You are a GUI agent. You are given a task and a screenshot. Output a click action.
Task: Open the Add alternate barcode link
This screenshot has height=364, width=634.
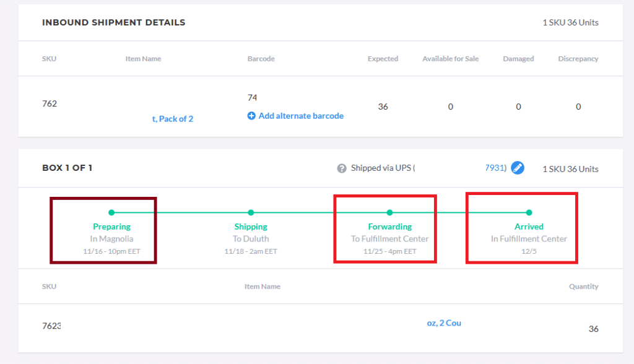(x=302, y=116)
